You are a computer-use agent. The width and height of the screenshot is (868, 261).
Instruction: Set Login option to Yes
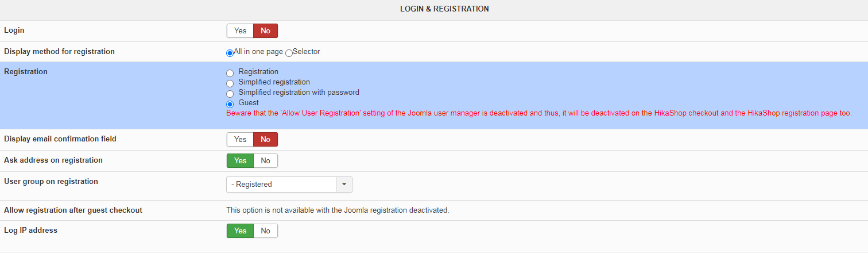[240, 31]
